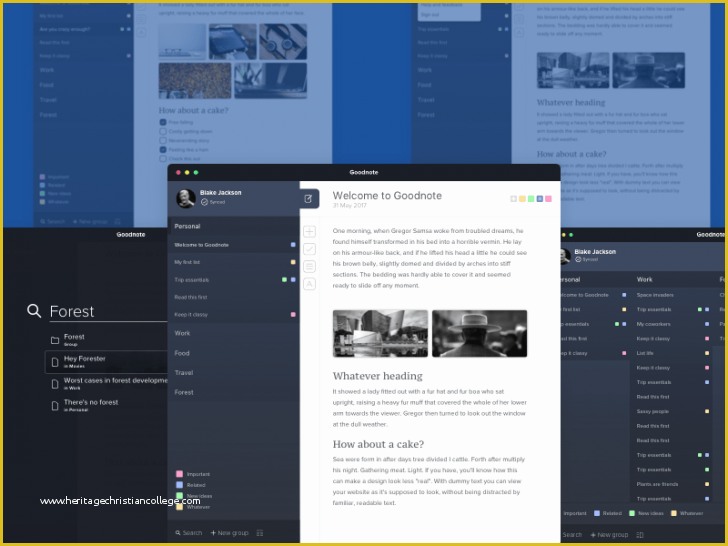Check the 'Check this out' checkbox
Viewport: 728px width, 546px height.
(x=163, y=159)
